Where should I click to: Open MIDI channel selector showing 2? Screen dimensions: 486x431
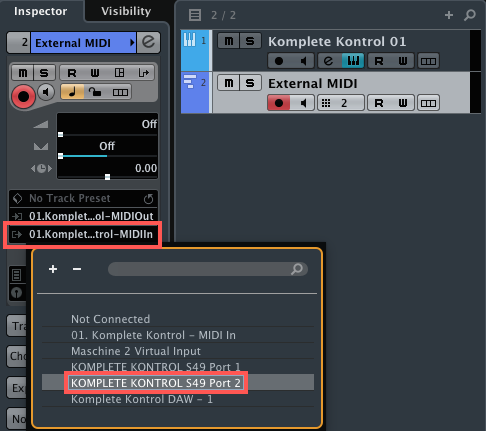pos(340,103)
